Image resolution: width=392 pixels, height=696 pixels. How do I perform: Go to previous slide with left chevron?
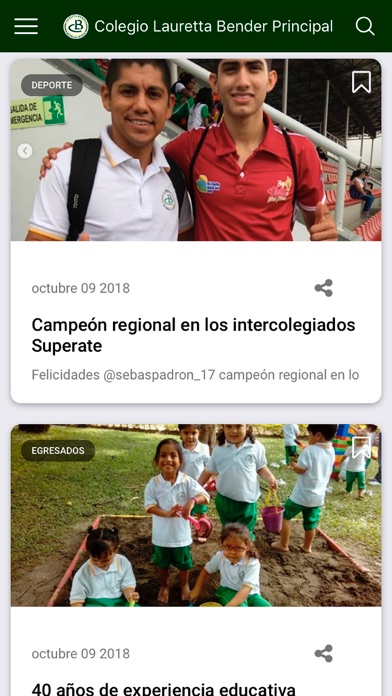tap(25, 151)
